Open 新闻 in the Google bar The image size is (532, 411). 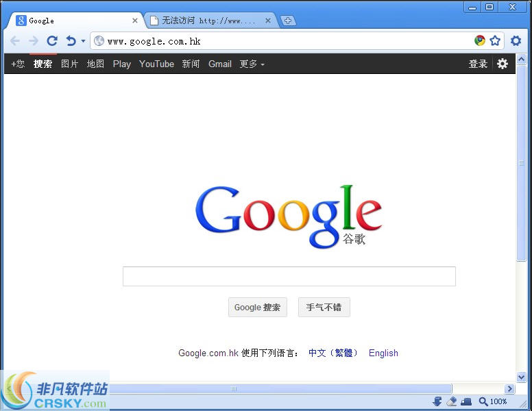191,64
